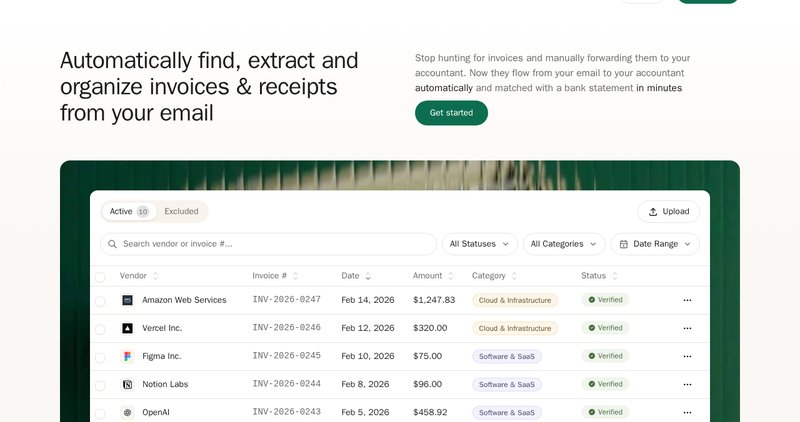Click the OpenAI vendor logo icon

[127, 412]
